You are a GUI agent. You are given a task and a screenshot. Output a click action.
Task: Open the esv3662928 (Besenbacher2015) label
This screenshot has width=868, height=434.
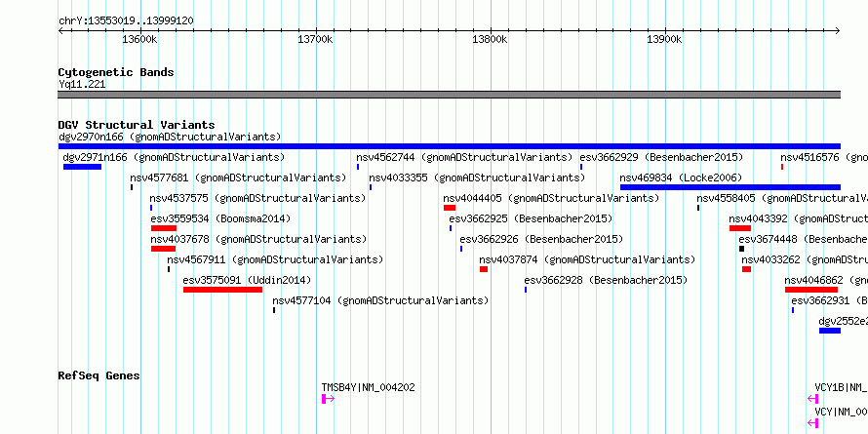pos(607,280)
